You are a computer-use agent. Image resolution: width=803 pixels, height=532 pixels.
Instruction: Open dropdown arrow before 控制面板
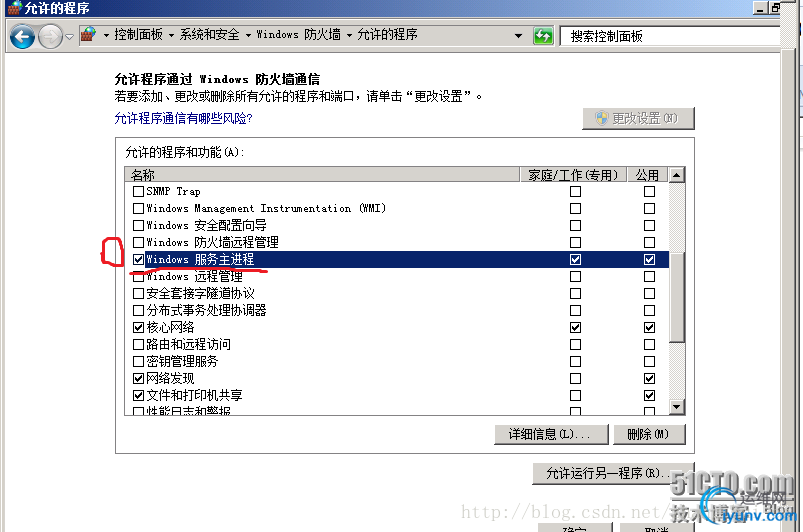pyautogui.click(x=107, y=35)
